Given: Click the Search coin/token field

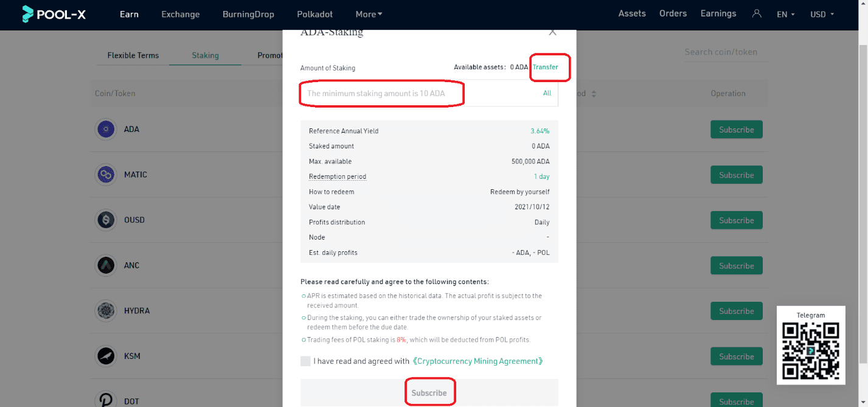Looking at the screenshot, I should pos(726,52).
